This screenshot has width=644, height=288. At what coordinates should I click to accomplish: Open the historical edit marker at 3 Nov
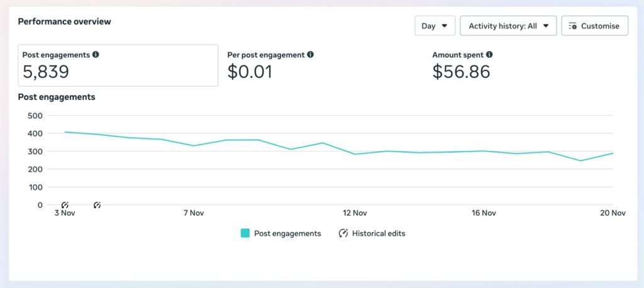click(65, 205)
